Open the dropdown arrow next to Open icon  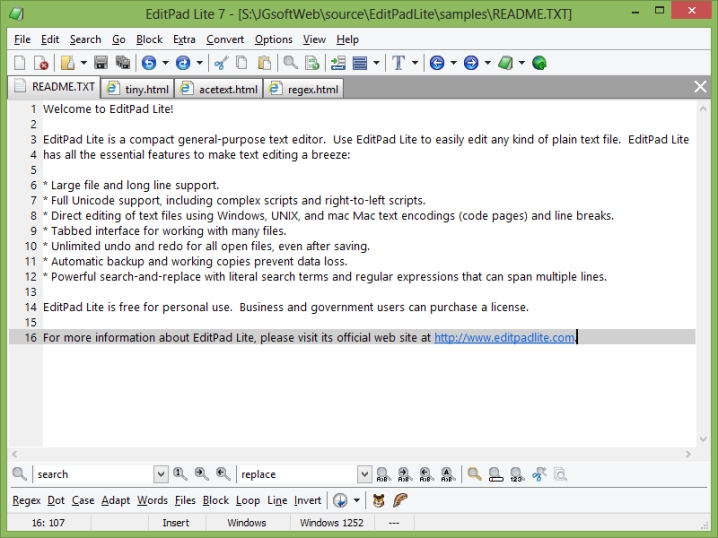click(x=83, y=63)
